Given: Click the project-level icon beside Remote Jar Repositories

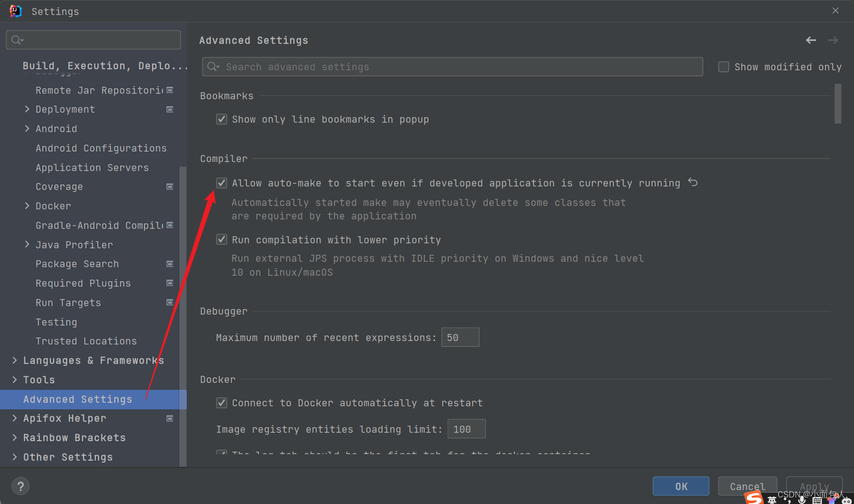Looking at the screenshot, I should click(x=170, y=90).
